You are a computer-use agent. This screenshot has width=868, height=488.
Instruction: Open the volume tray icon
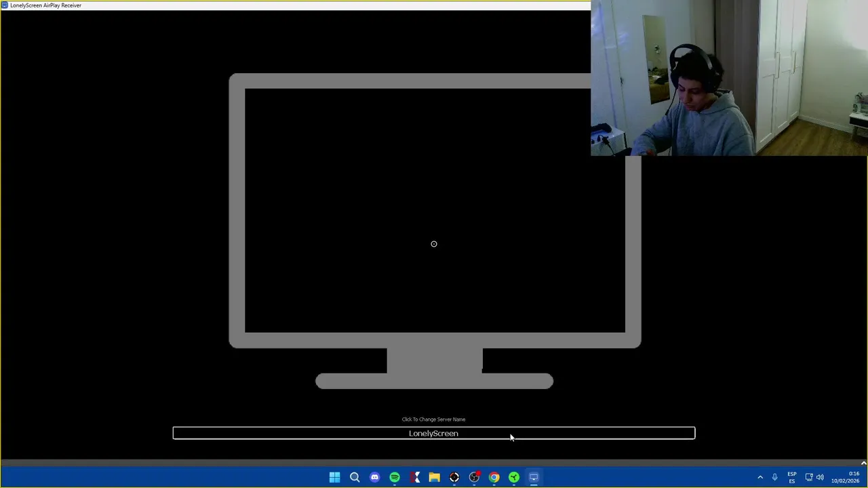pyautogui.click(x=820, y=477)
